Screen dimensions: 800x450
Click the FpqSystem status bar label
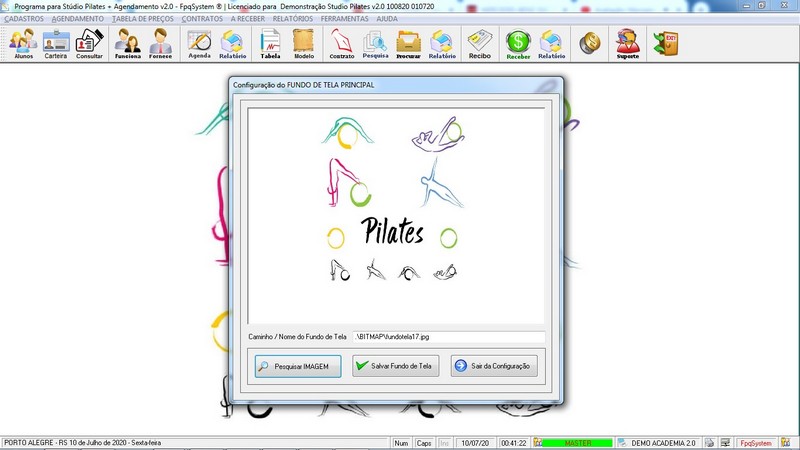click(756, 443)
